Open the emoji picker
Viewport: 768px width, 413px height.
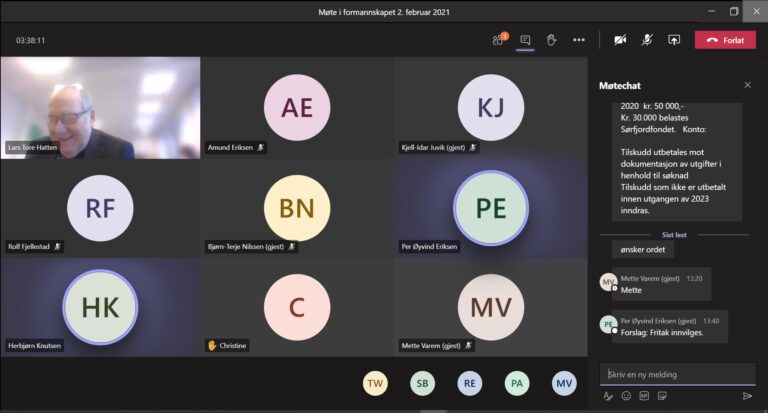626,396
